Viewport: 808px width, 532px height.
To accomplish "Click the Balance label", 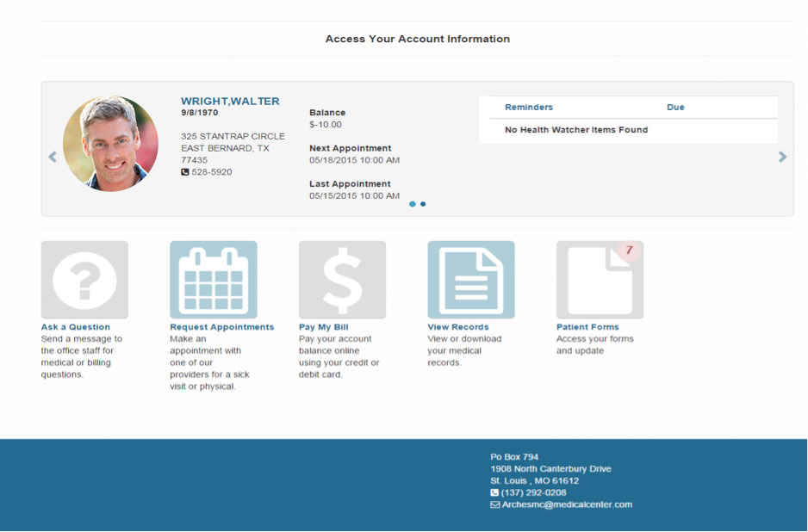I will pyautogui.click(x=327, y=112).
